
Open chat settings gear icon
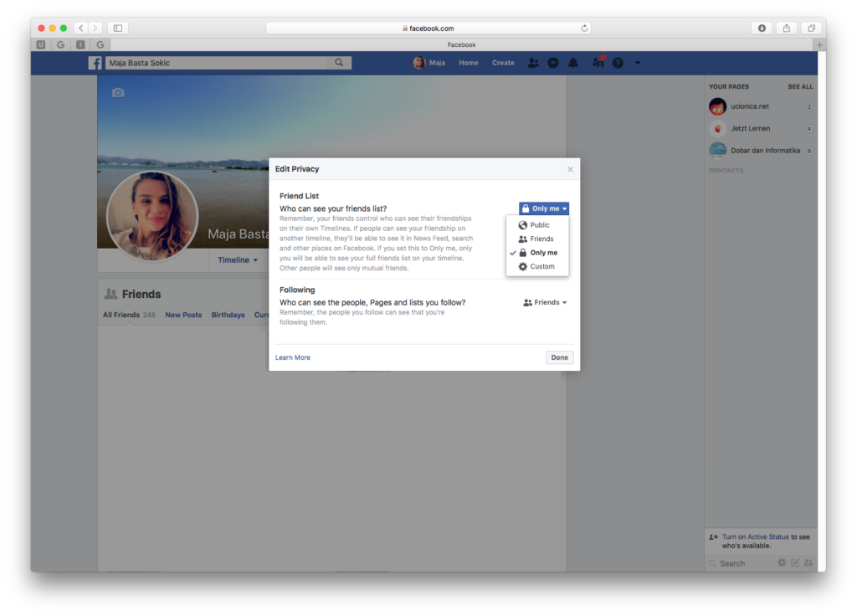[x=782, y=563]
